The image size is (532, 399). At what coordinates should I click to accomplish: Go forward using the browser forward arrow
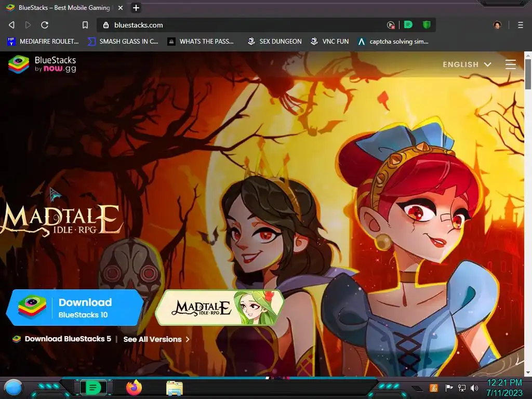[28, 25]
